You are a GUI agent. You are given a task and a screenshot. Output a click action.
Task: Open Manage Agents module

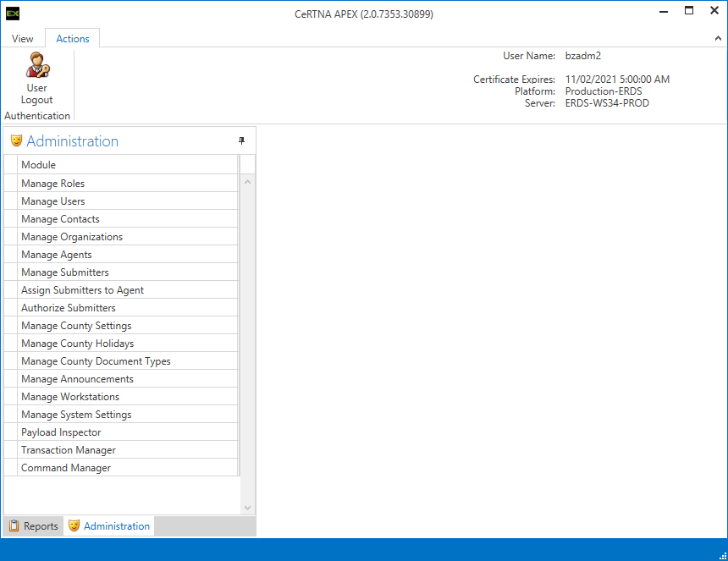pos(56,255)
